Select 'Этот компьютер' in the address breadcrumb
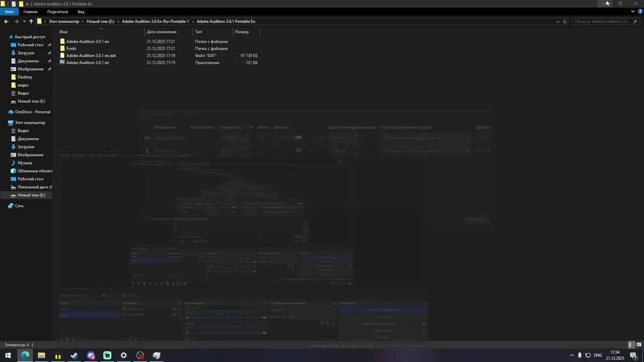 64,22
